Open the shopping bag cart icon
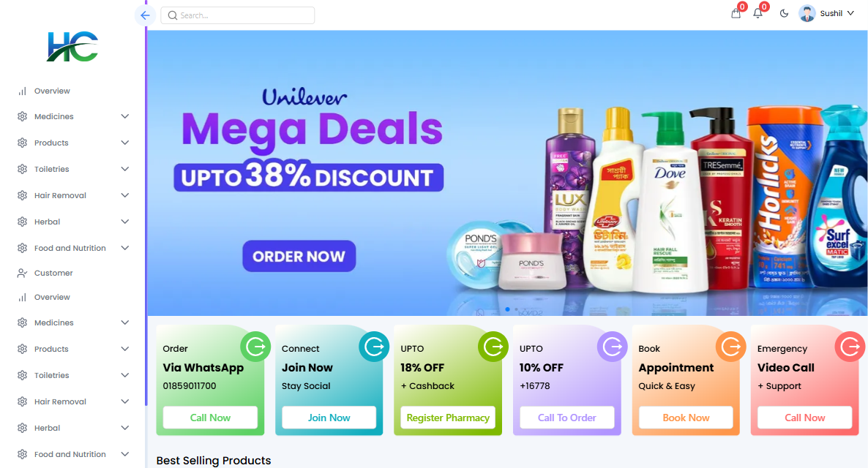 tap(736, 13)
